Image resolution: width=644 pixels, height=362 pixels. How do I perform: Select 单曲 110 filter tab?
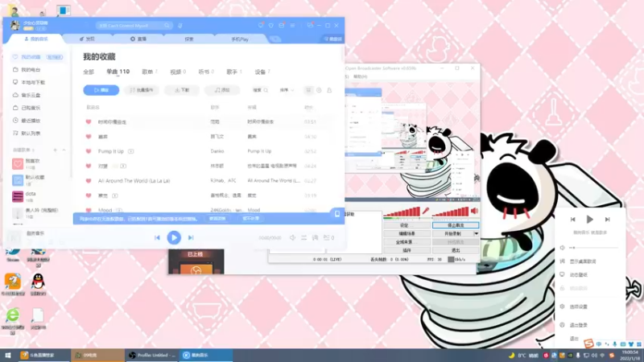point(118,72)
